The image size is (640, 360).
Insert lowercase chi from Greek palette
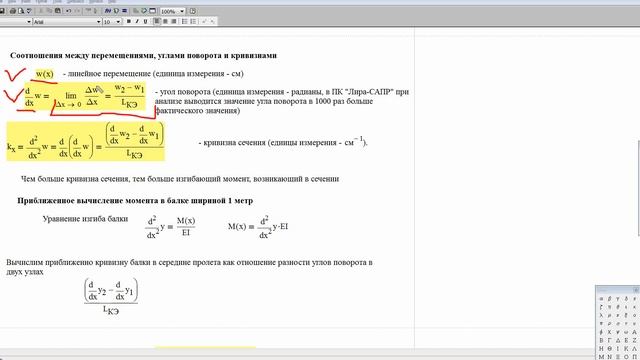pos(609,332)
